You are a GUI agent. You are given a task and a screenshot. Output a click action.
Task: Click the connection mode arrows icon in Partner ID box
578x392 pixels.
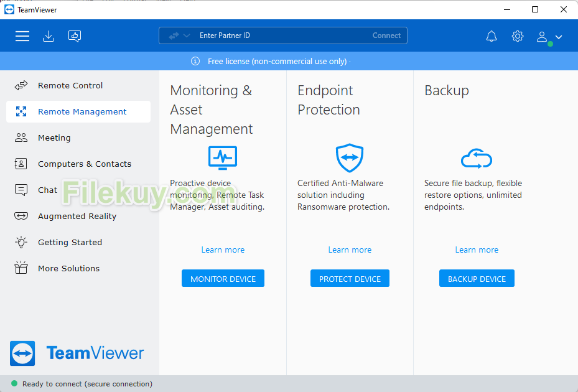click(x=174, y=35)
